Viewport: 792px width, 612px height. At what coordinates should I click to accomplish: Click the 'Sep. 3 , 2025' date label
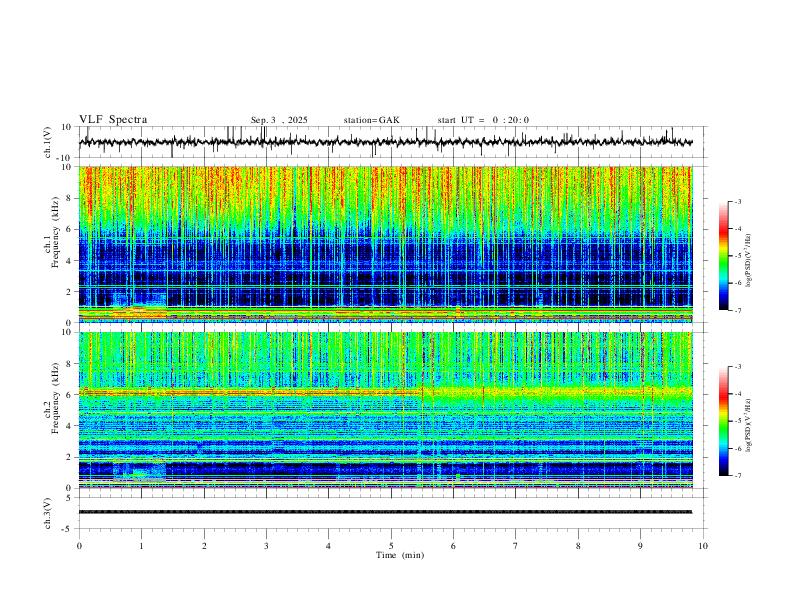point(279,120)
